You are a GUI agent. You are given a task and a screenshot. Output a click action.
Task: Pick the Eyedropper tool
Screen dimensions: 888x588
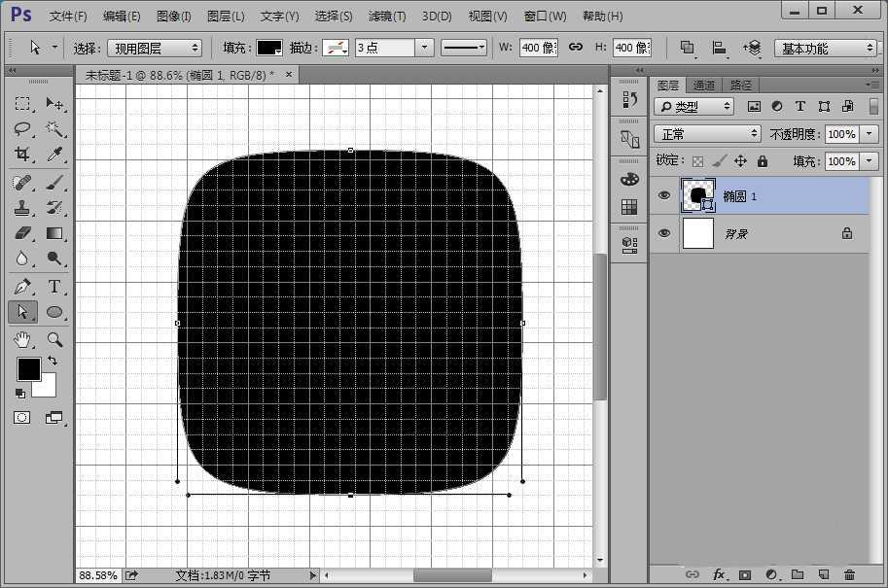[54, 155]
